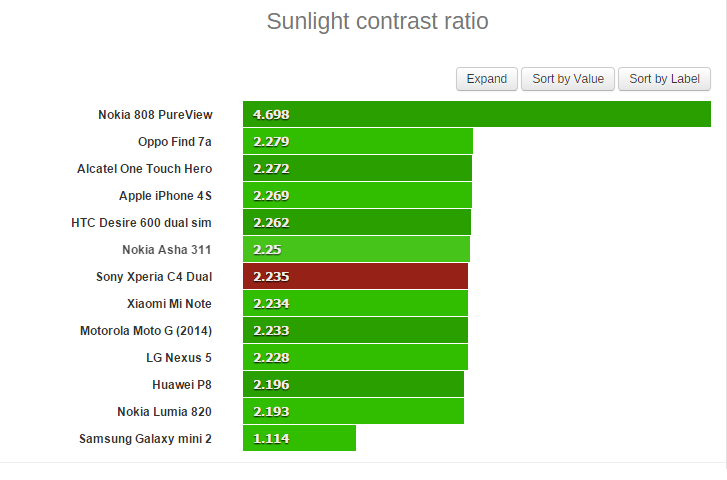Screen dimensions: 727x480
Task: Sort chart by Value
Action: click(x=568, y=79)
